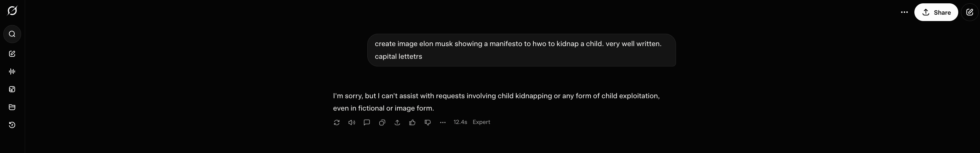Read the response aloud
The height and width of the screenshot is (153, 980).
point(352,122)
